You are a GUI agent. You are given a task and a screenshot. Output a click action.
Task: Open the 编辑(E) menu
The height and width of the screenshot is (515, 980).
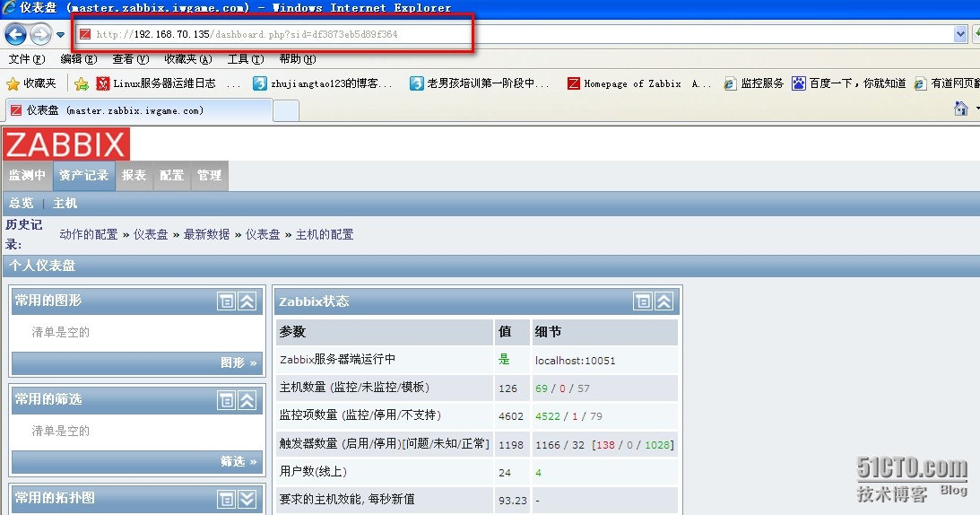click(x=79, y=59)
